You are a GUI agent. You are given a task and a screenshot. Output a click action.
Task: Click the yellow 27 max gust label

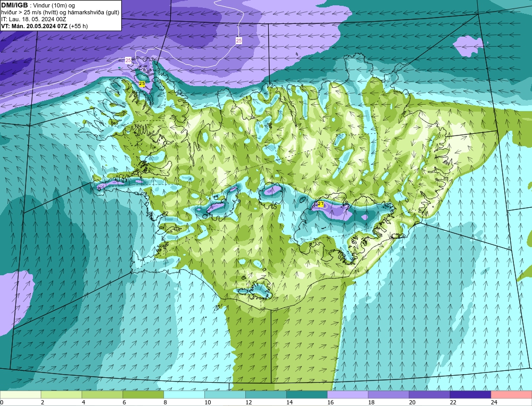point(320,204)
